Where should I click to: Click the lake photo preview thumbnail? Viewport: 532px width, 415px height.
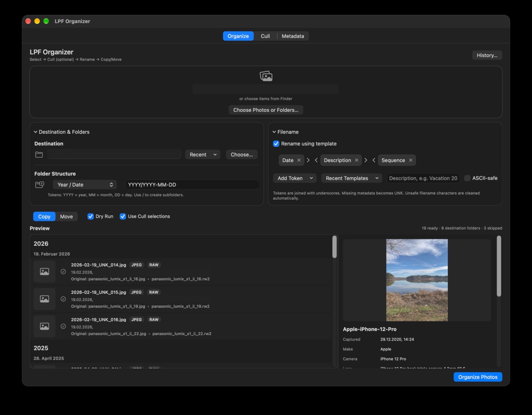coord(417,280)
